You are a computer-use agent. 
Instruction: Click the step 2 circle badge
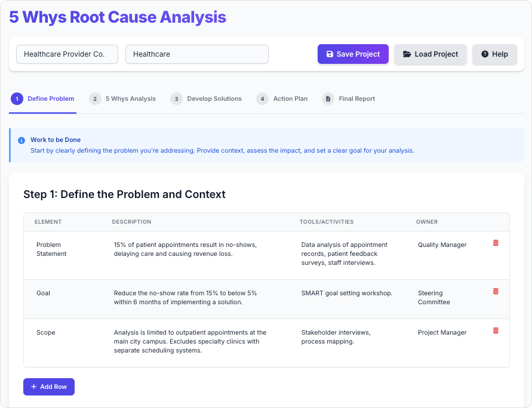(95, 99)
